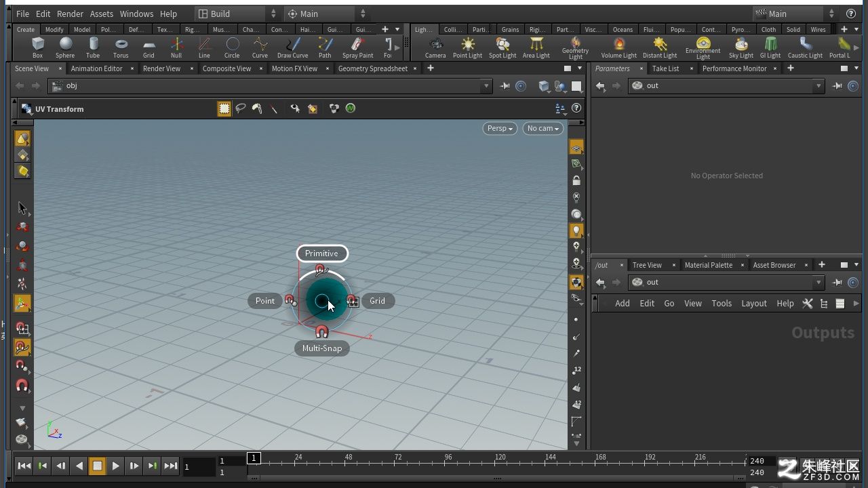
Task: Add a GI Light
Action: pos(770,47)
